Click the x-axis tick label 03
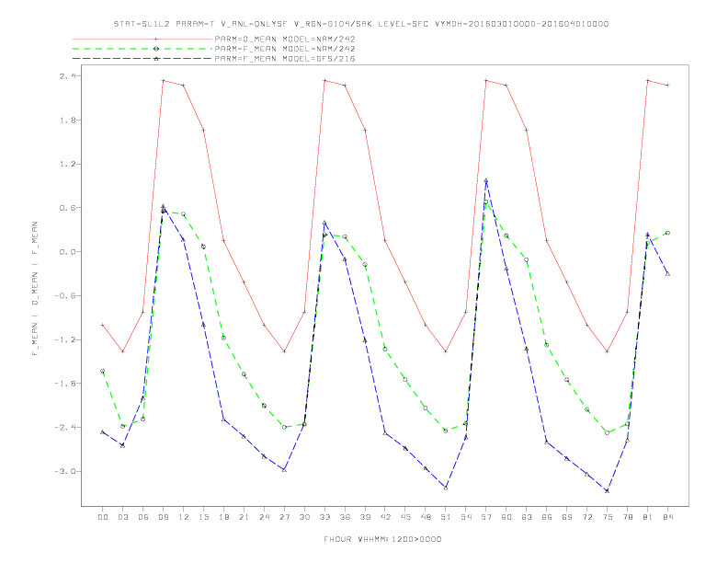Image resolution: width=728 pixels, height=563 pixels. 122,517
